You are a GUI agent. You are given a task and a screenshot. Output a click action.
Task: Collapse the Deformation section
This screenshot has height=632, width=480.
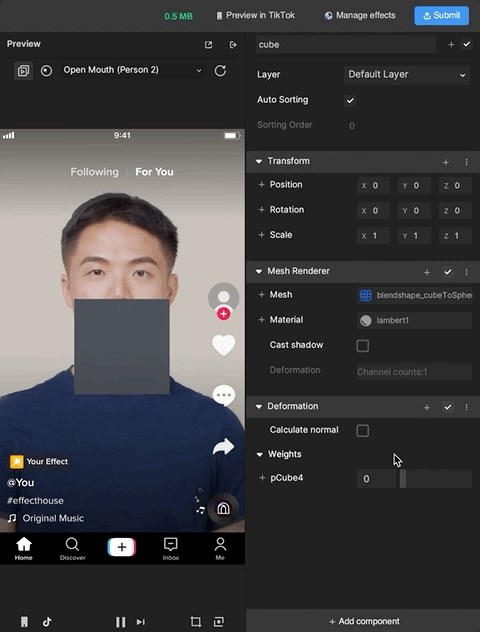click(259, 407)
